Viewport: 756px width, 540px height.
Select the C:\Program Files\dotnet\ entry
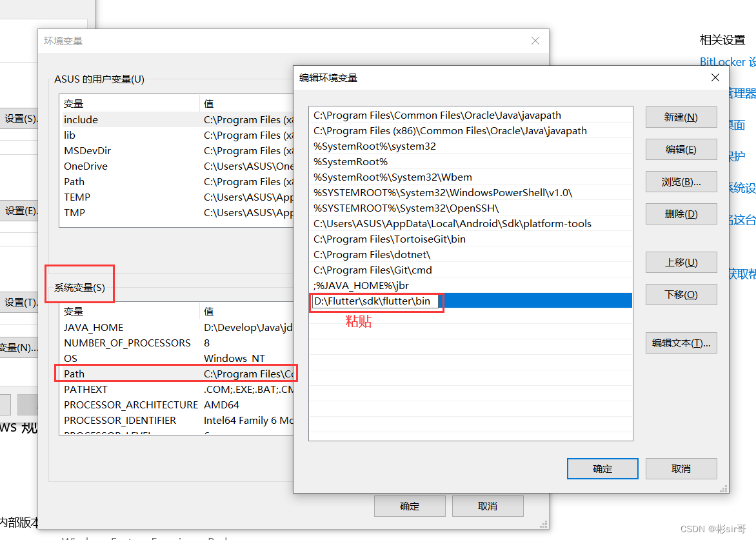click(471, 254)
